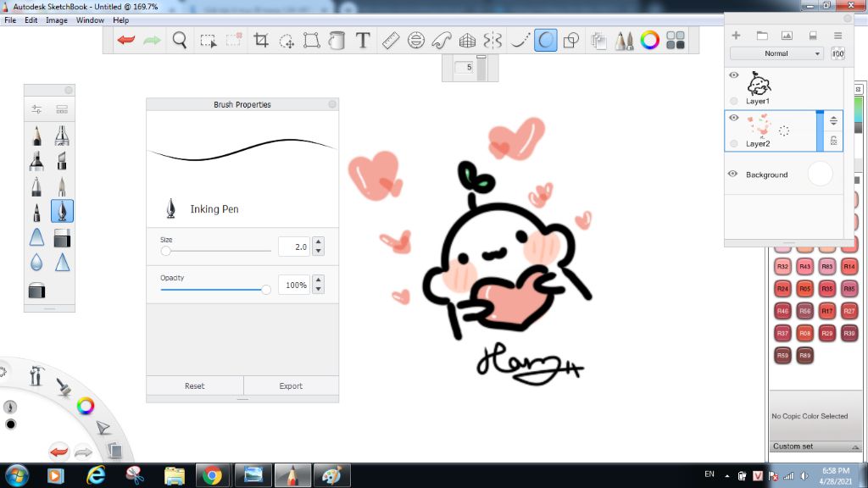868x488 pixels.
Task: Add an image layer
Action: pos(787,36)
